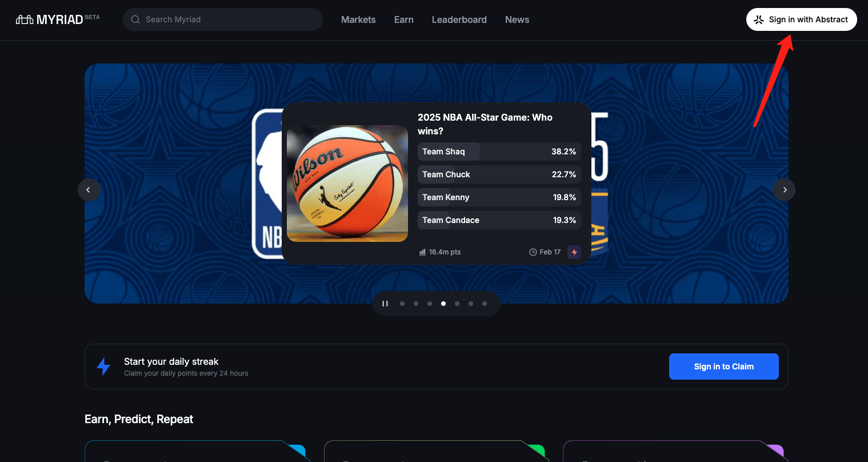Click Sign in with Abstract button

pos(801,19)
